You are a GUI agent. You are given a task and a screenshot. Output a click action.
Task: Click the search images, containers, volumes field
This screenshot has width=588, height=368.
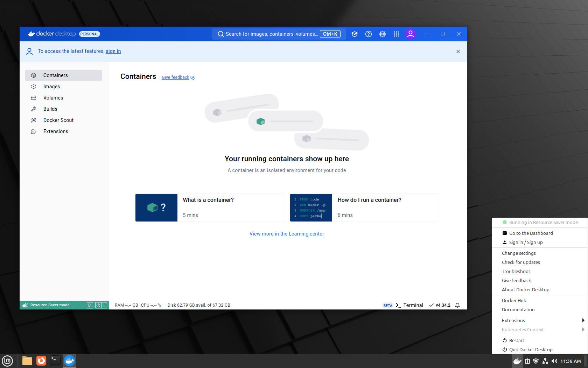tap(279, 34)
